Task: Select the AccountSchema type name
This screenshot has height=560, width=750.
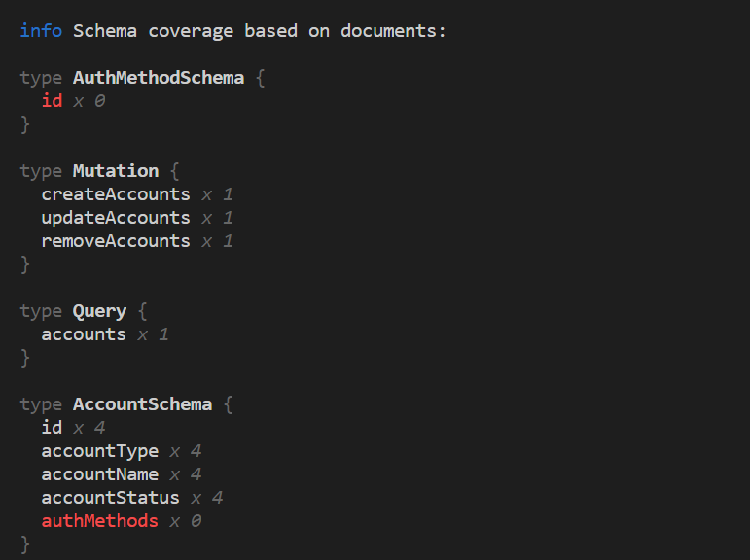Action: [142, 404]
